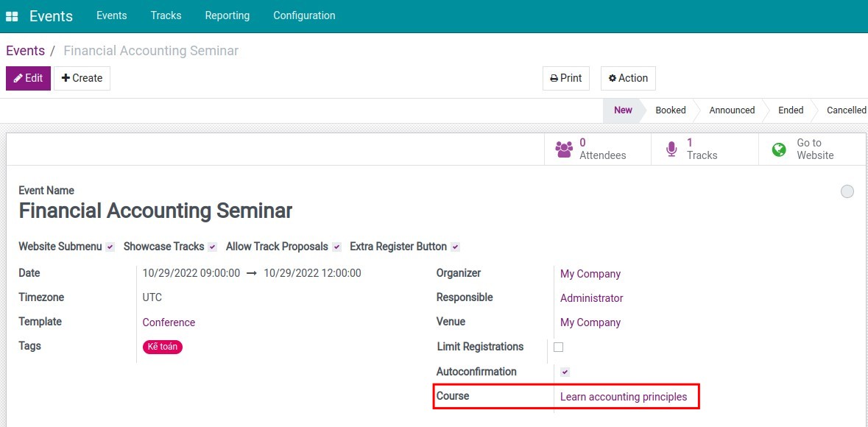Click the Attendees smart button icon
This screenshot has width=868, height=427.
click(564, 149)
